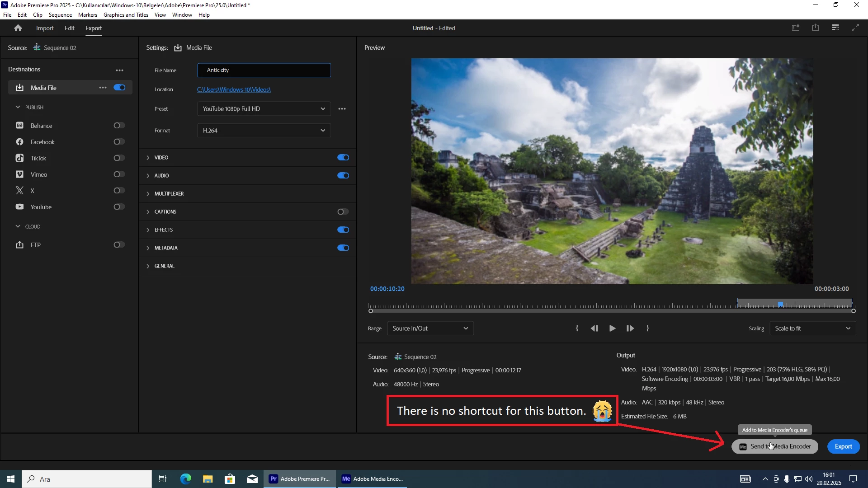Step forward one frame in preview
The height and width of the screenshot is (488, 868).
(x=630, y=328)
